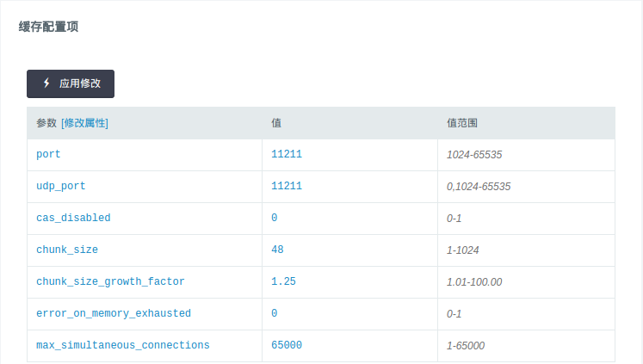Click the cas_disabled parameter link
This screenshot has width=643, height=364.
(73, 218)
